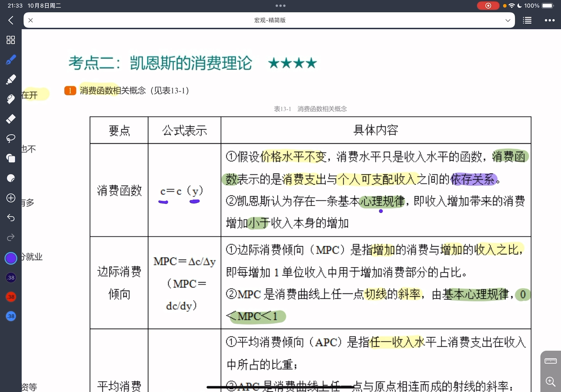Tap the clock showing 21:33

[15, 5]
